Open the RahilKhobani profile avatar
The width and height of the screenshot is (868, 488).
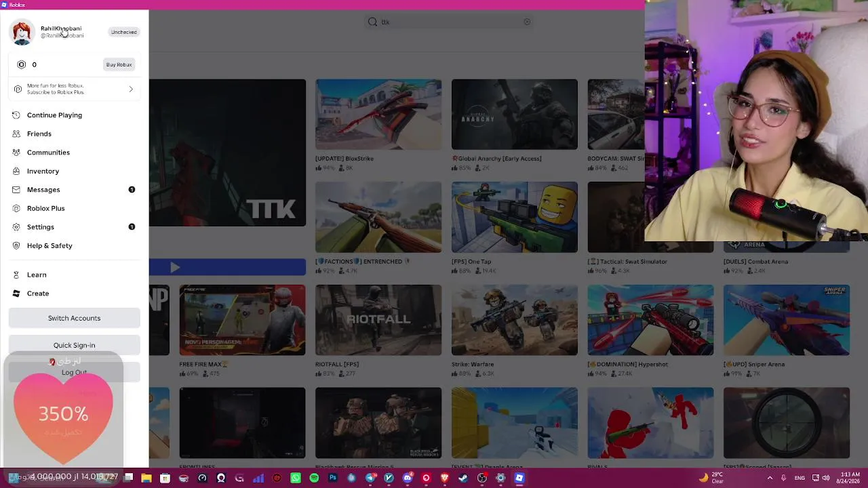pyautogui.click(x=22, y=33)
